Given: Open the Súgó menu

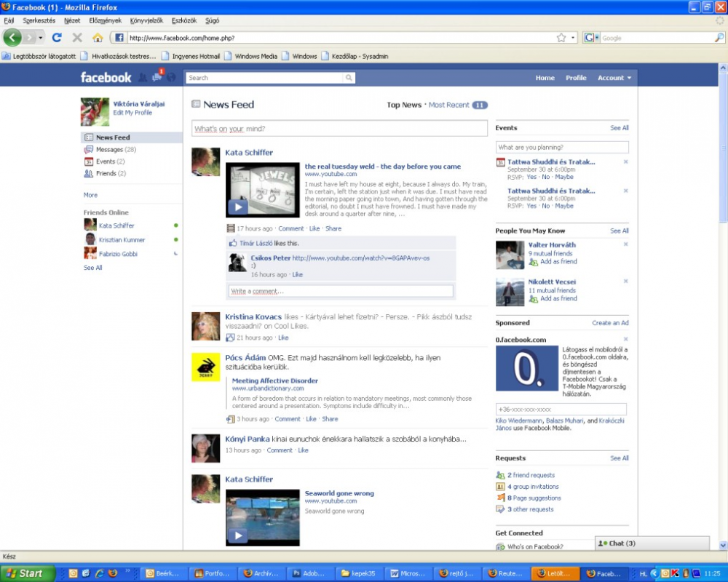Looking at the screenshot, I should click(212, 20).
